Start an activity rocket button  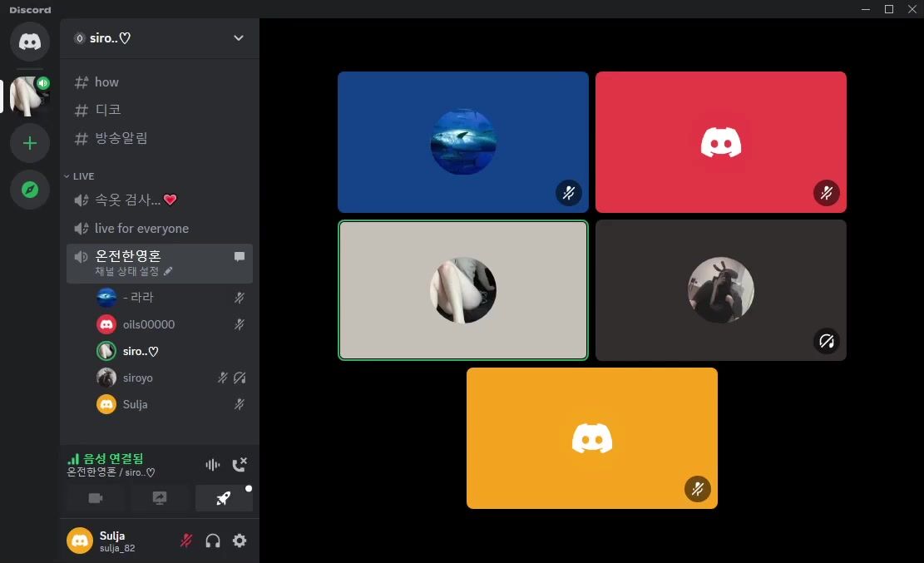(x=224, y=499)
